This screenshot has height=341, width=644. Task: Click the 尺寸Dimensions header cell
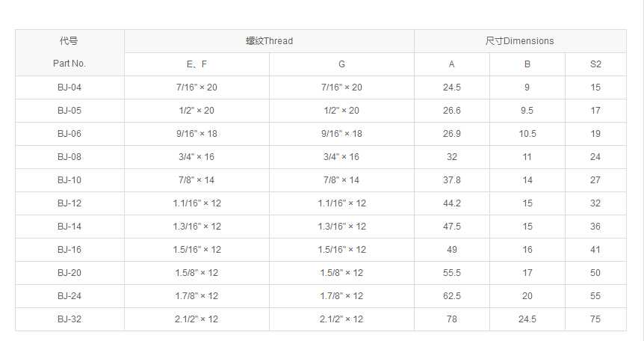pyautogui.click(x=519, y=41)
